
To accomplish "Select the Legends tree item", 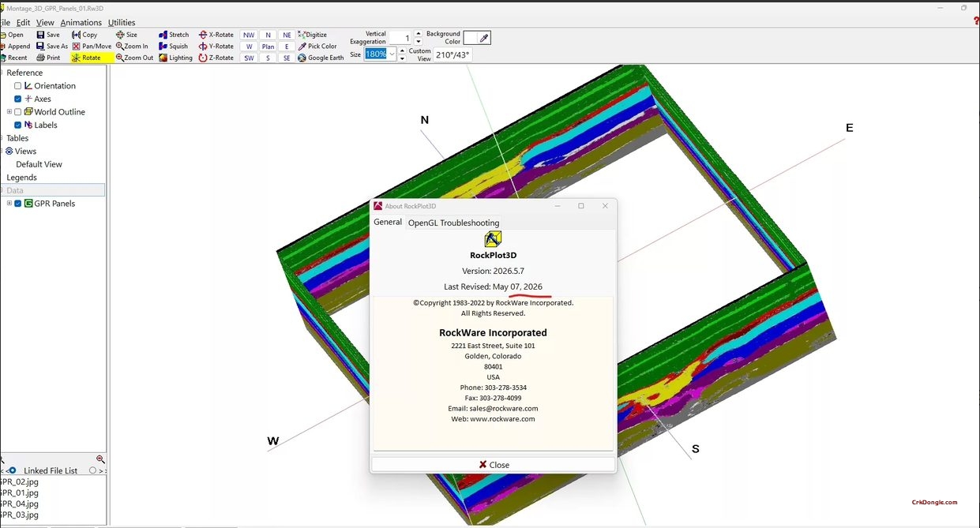I will [22, 178].
